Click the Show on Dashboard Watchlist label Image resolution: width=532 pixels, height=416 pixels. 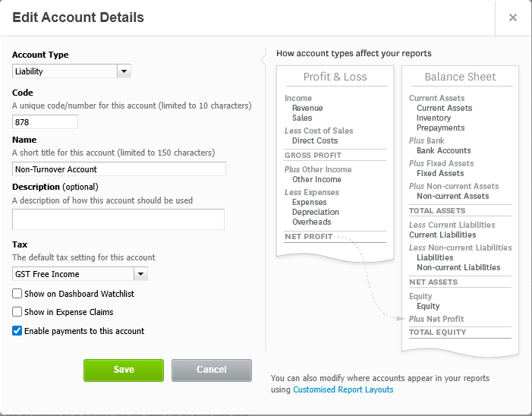[x=79, y=294]
